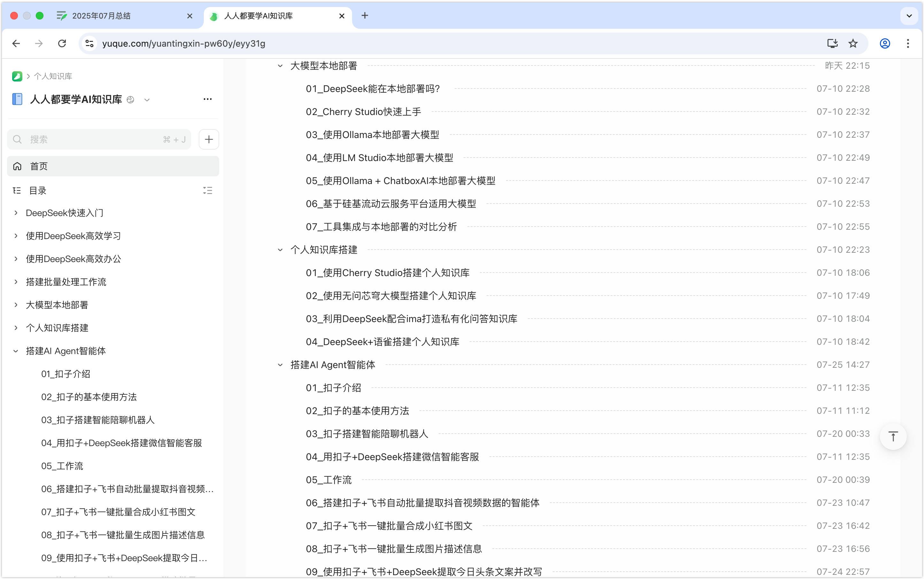This screenshot has width=924, height=579.
Task: Open the knowledge base title dropdown arrow
Action: pyautogui.click(x=147, y=100)
